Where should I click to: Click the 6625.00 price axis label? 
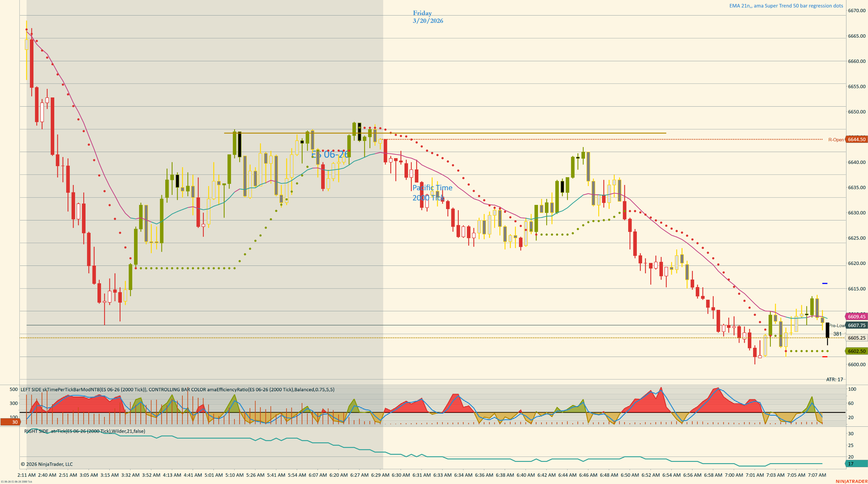coord(857,238)
